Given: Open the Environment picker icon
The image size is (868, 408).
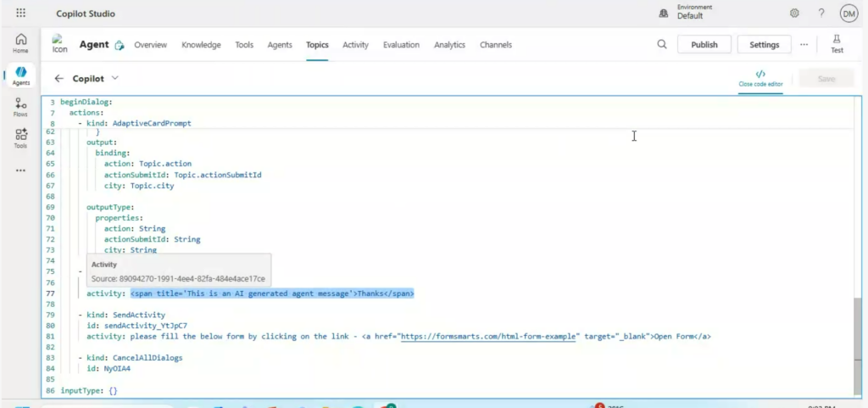Looking at the screenshot, I should pos(663,14).
